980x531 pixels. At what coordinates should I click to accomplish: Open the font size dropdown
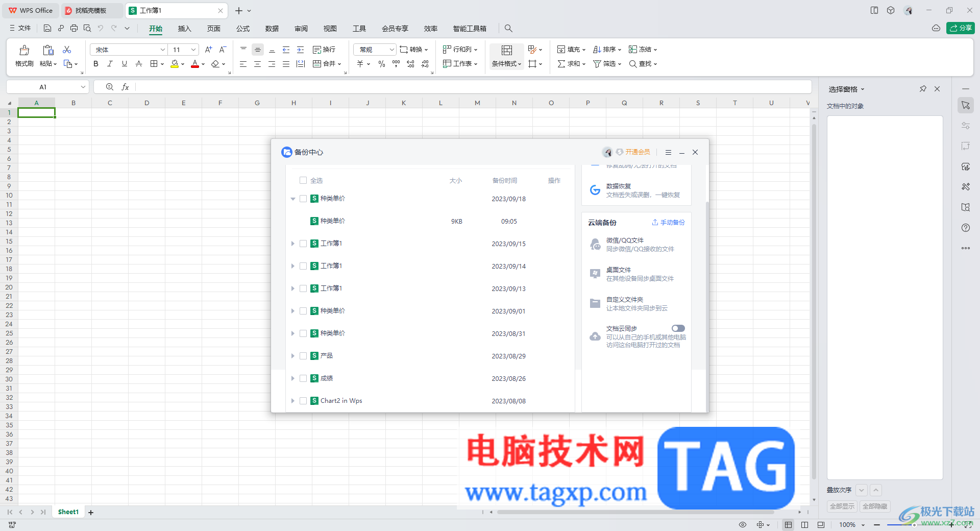[x=193, y=50]
